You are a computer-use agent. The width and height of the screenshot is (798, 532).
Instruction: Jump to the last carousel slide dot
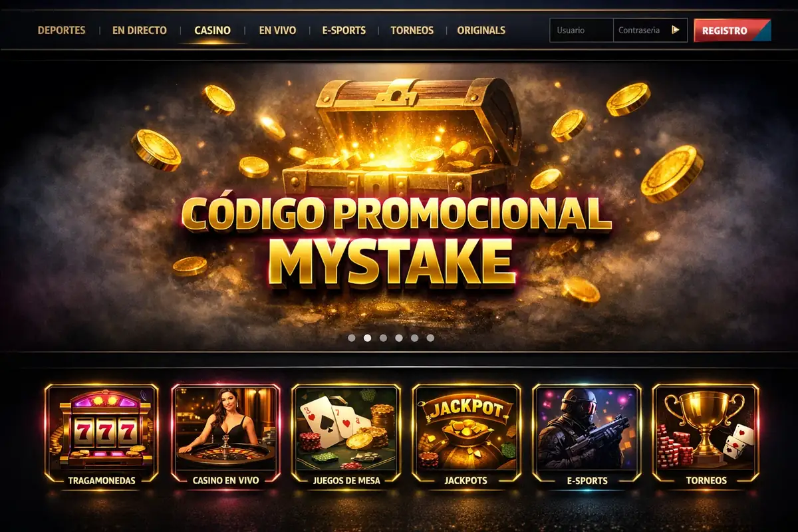[430, 338]
